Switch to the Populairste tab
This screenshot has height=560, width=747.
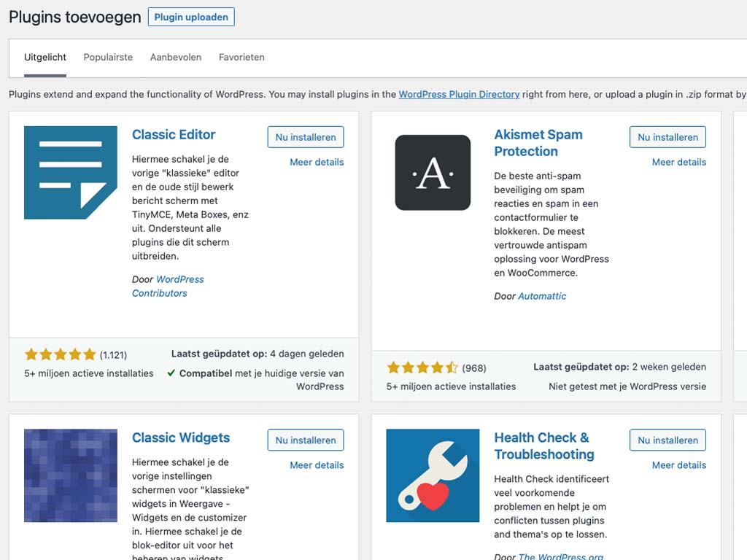tap(108, 56)
